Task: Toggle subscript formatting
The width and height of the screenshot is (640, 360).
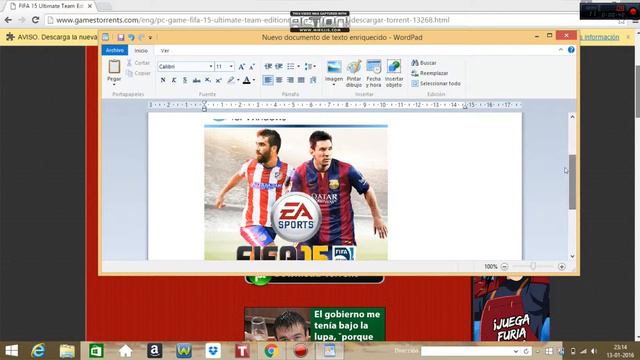Action: click(208, 80)
